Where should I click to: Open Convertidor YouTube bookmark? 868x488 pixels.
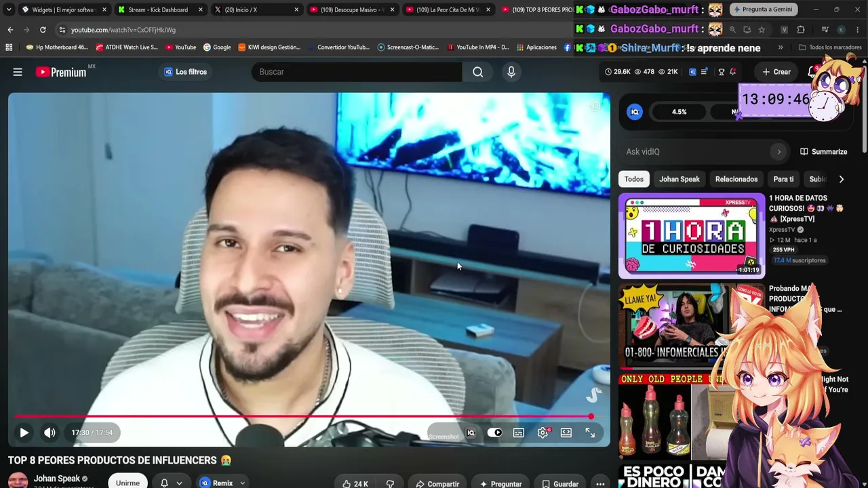click(x=338, y=47)
